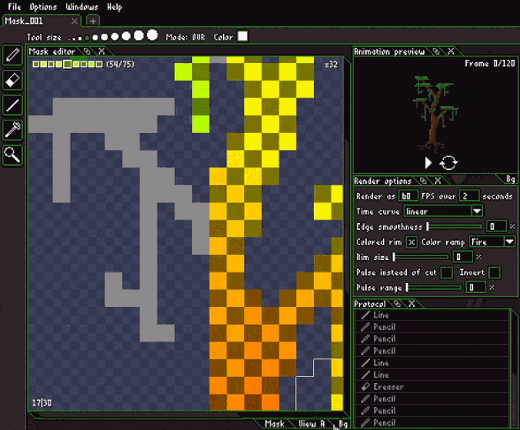Close the Render options panel
This screenshot has height=430, width=520.
[438, 181]
